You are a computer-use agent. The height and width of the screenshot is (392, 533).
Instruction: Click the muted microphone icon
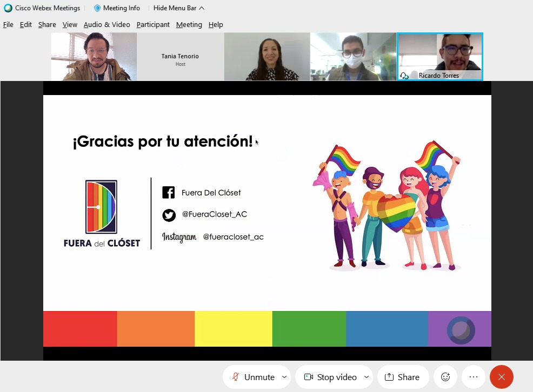tap(235, 377)
